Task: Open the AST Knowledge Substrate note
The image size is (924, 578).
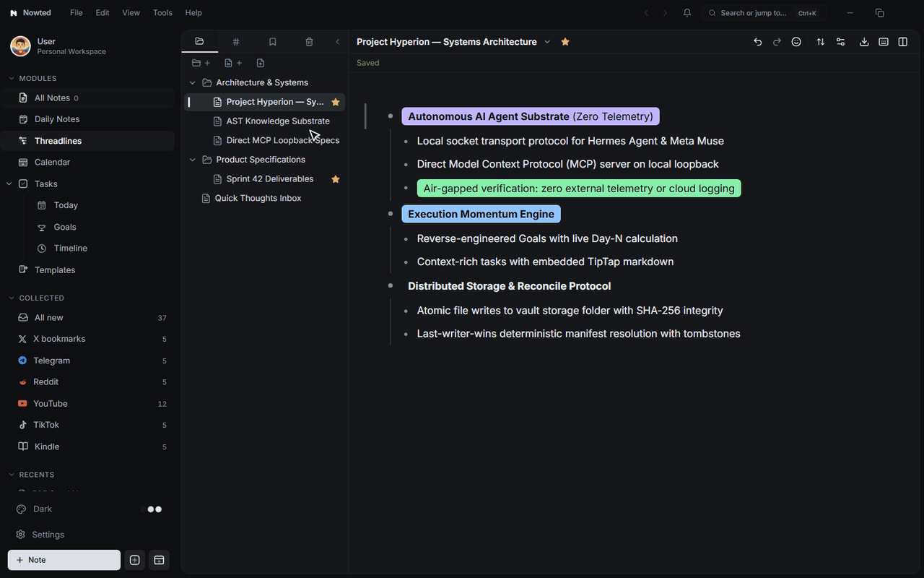Action: (x=278, y=121)
